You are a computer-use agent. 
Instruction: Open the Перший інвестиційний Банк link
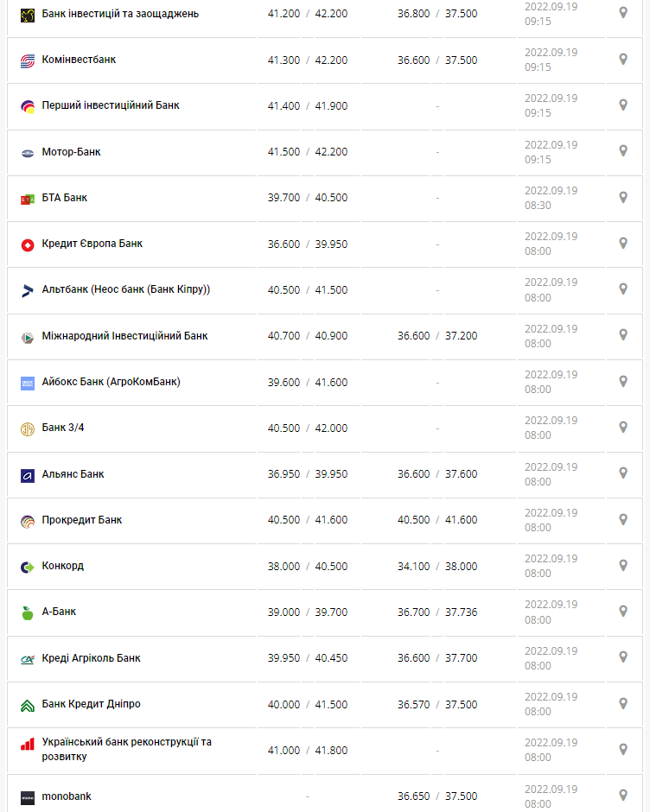pyautogui.click(x=111, y=105)
